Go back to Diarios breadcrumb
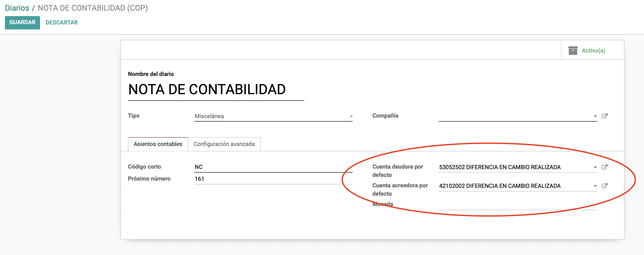644x255 pixels. (x=17, y=8)
